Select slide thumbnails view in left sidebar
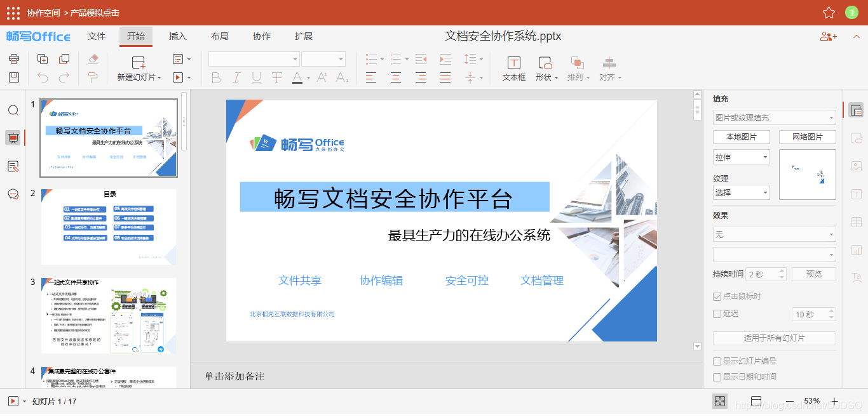868x417 pixels. click(13, 138)
